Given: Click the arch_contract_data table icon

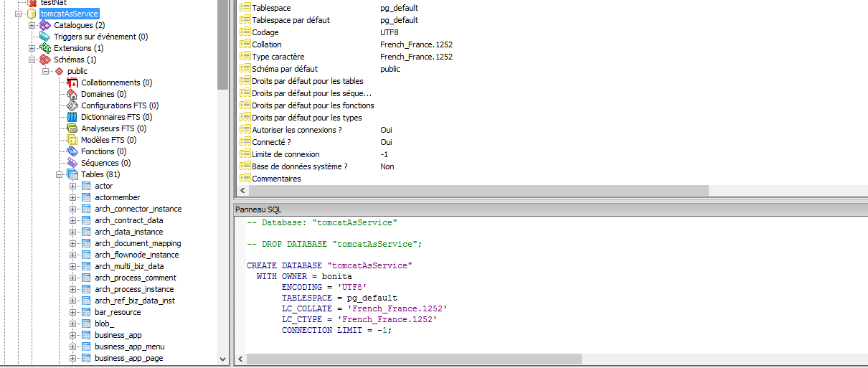Looking at the screenshot, I should 86,220.
